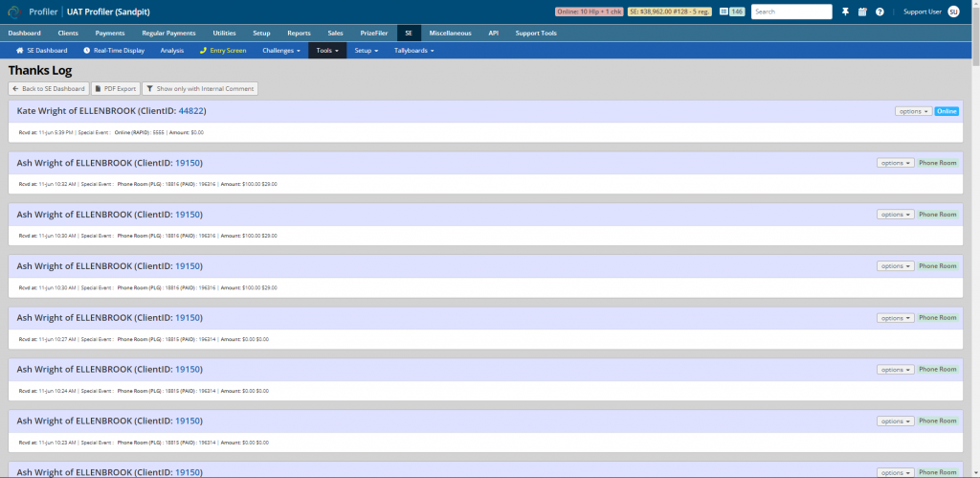
Task: Expand the Challenges dropdown
Action: (x=281, y=51)
